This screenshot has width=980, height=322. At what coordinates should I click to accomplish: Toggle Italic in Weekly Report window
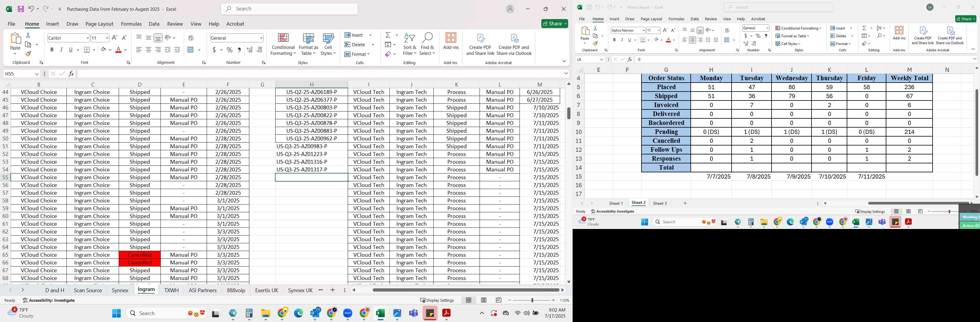622,40
